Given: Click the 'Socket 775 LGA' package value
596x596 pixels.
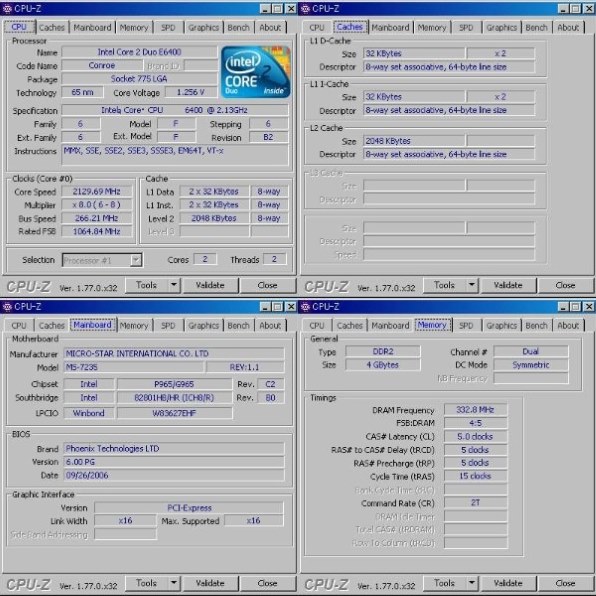Looking at the screenshot, I should (x=139, y=79).
